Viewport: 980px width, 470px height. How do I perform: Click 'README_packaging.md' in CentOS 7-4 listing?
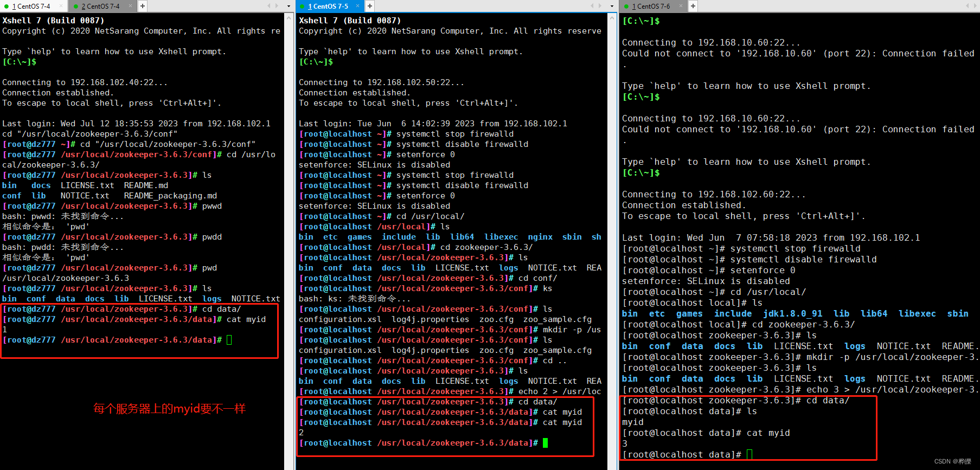[x=170, y=196]
